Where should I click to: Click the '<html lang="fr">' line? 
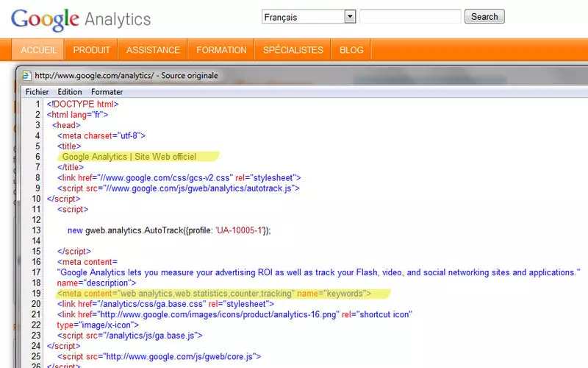coord(77,115)
